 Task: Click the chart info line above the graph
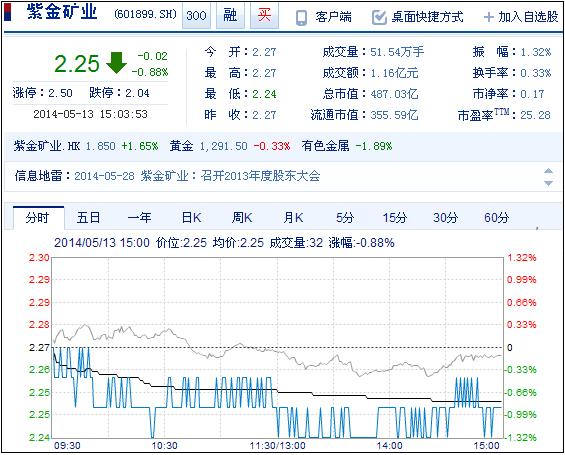(x=224, y=243)
